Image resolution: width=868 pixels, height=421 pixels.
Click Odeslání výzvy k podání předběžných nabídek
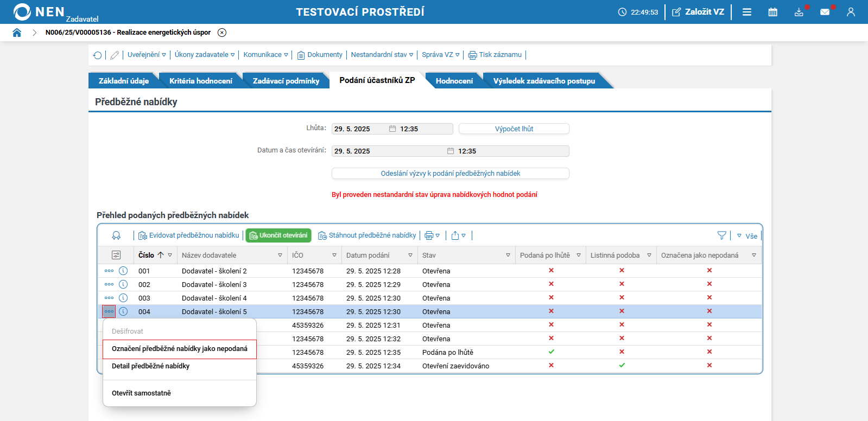(451, 173)
